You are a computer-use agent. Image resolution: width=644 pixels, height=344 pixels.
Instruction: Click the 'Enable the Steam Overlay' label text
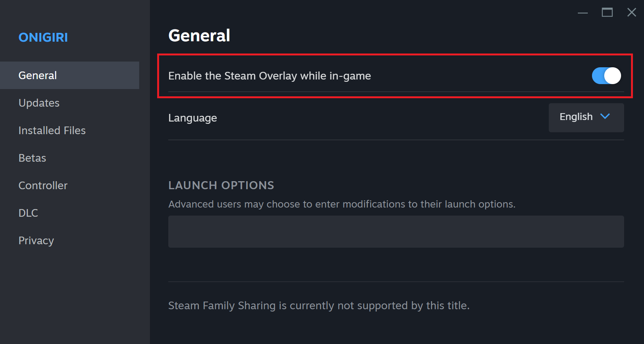[269, 76]
